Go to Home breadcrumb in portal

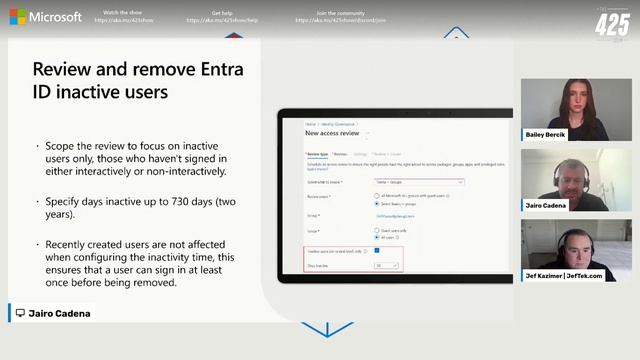pyautogui.click(x=310, y=124)
